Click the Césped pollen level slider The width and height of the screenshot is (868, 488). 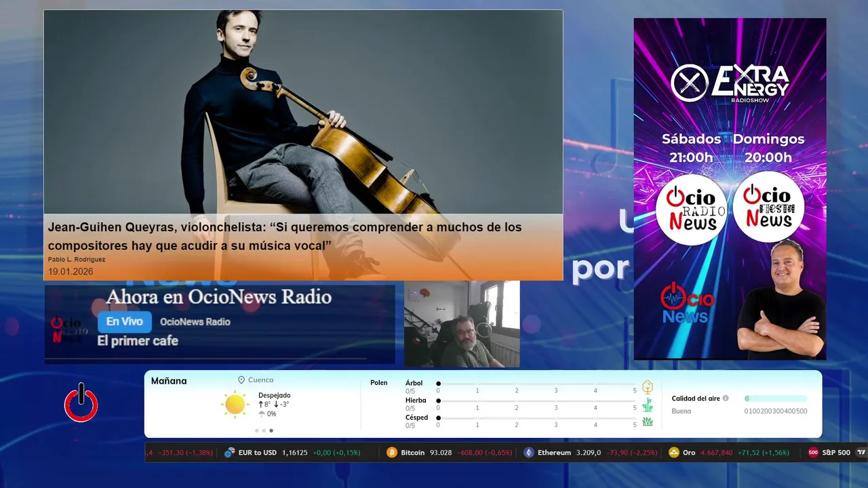click(x=537, y=418)
